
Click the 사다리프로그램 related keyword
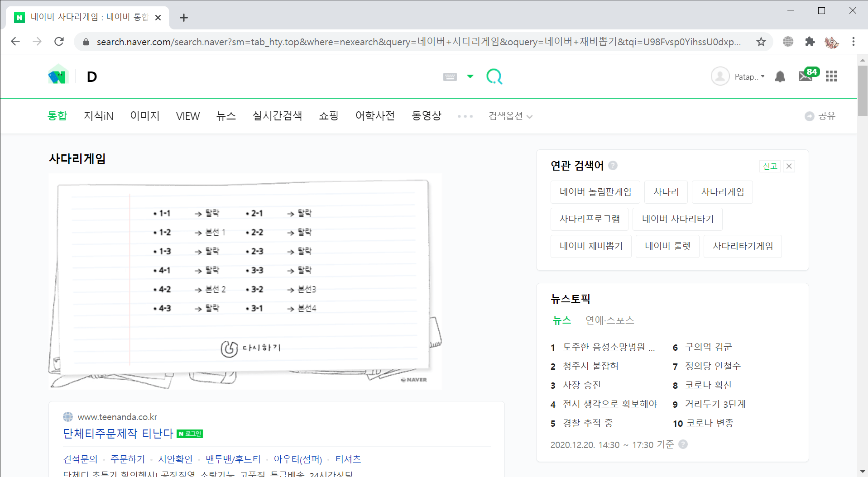pos(590,219)
